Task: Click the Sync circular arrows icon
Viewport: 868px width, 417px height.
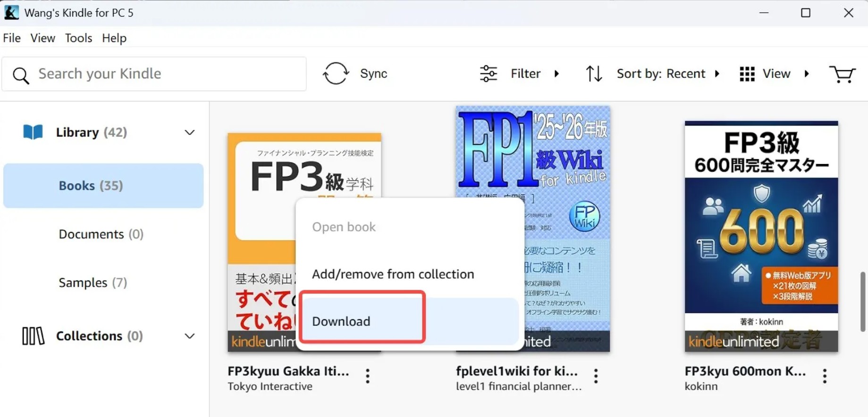Action: (336, 74)
